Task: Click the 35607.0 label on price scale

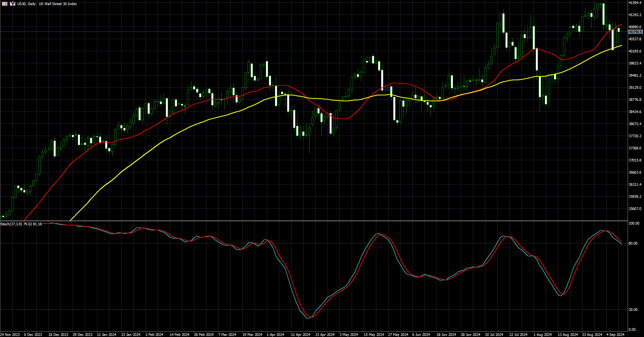Action: pos(635,209)
